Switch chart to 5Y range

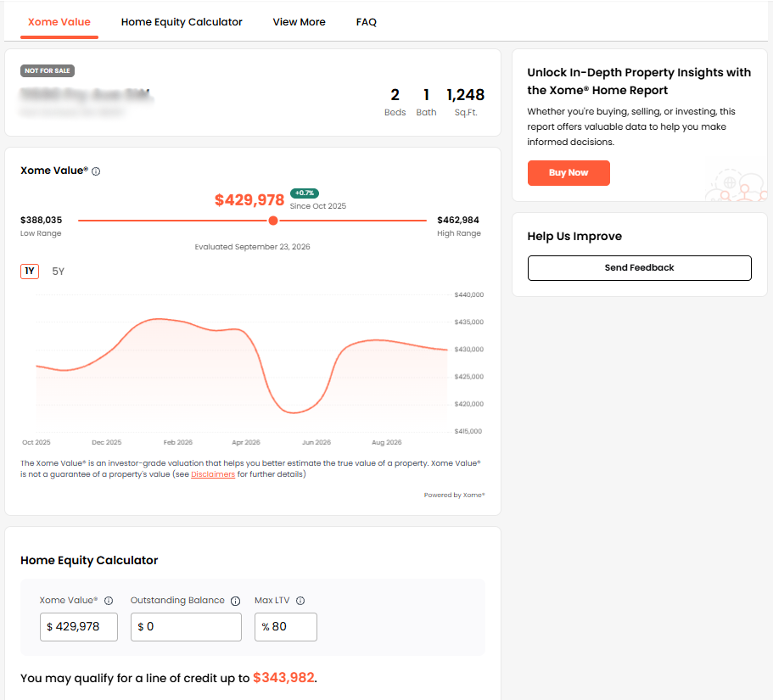point(59,272)
